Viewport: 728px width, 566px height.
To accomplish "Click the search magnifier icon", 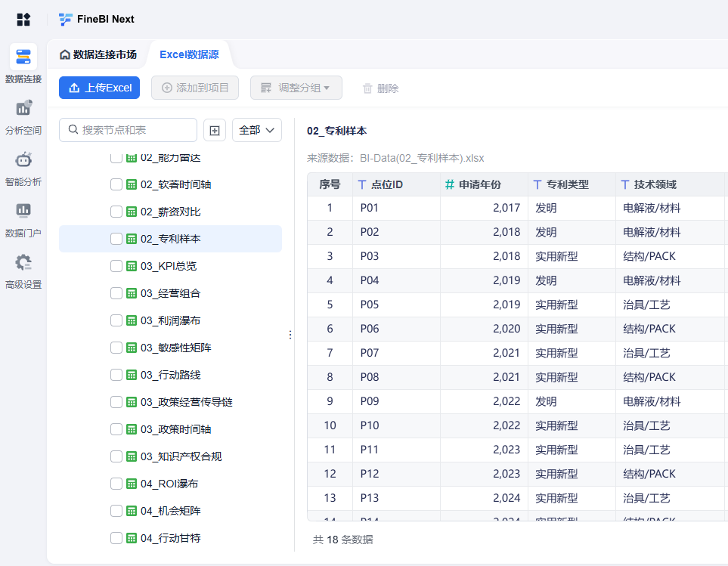I will 73,129.
